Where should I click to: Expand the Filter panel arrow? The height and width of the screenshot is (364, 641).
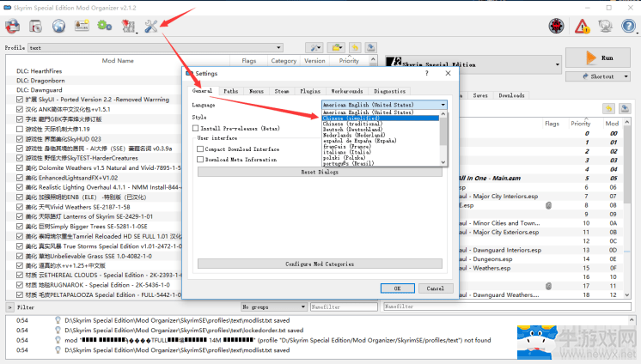click(10, 307)
